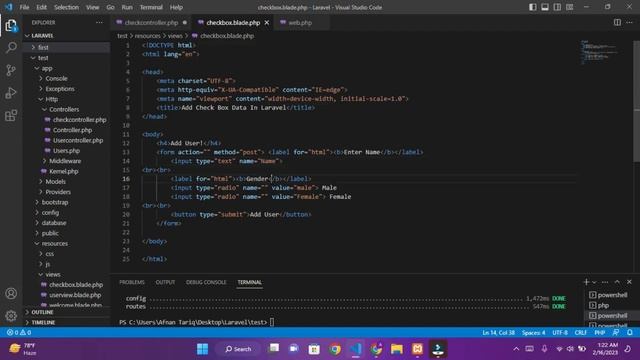Open userview.blade.php in file tree
640x360 pixels.
click(75, 295)
